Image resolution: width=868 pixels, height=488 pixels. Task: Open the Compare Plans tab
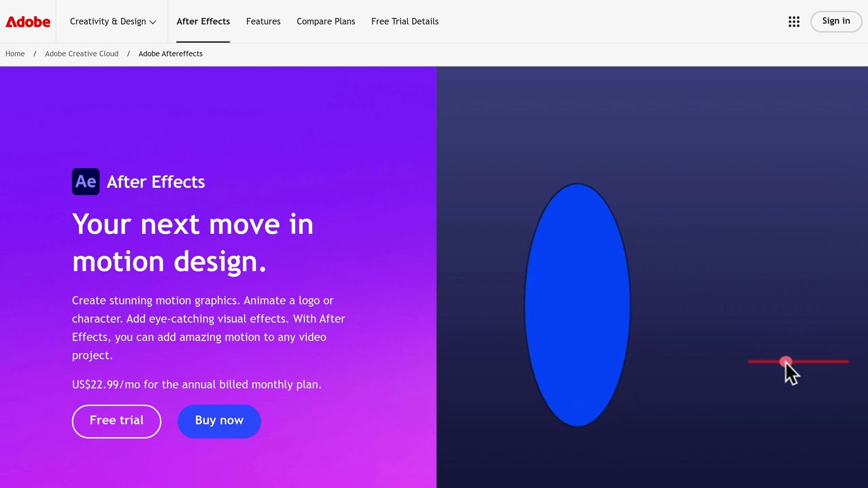pyautogui.click(x=325, y=22)
